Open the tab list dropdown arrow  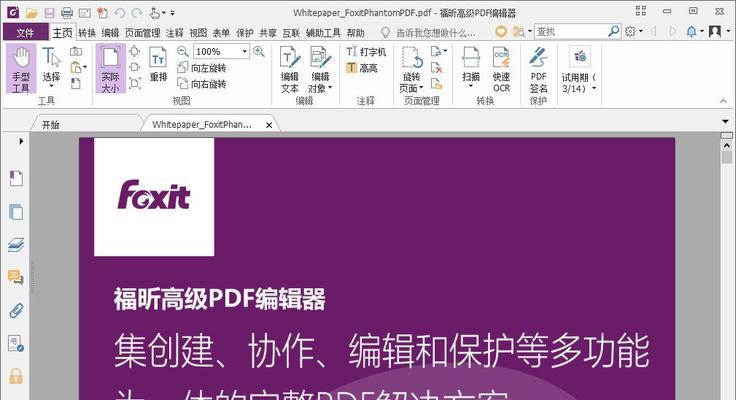pyautogui.click(x=725, y=122)
